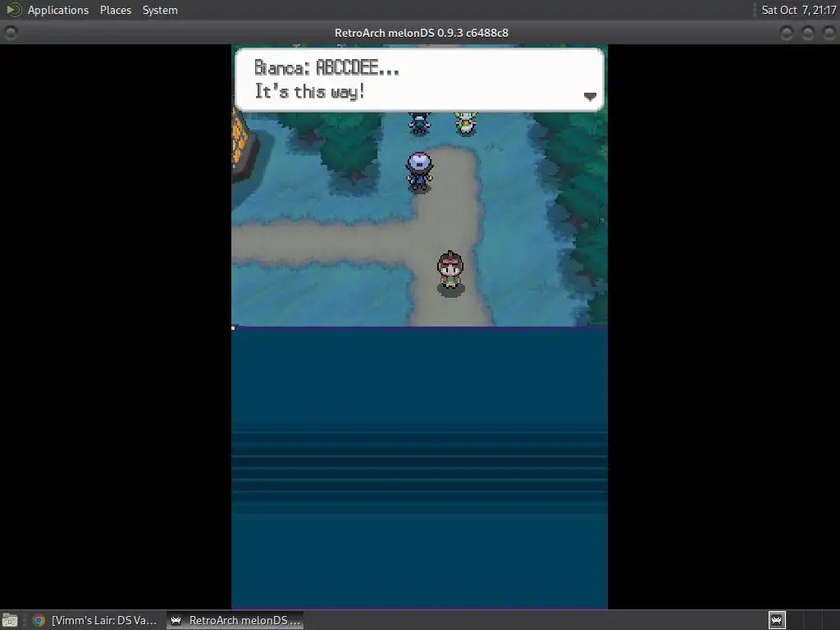Viewport: 840px width, 630px height.
Task: Click the Applications menu logo icon
Action: tap(13, 10)
